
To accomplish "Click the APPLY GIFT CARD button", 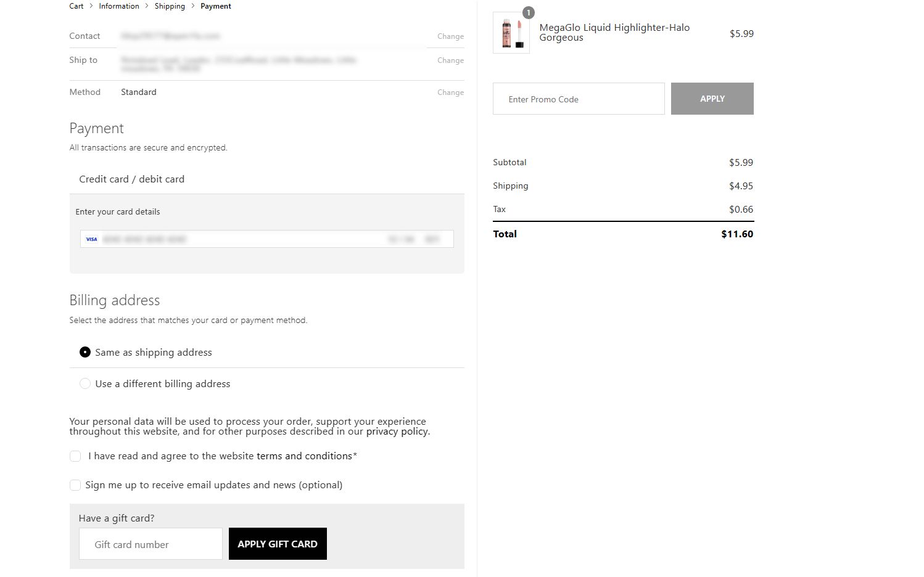I will (x=278, y=544).
